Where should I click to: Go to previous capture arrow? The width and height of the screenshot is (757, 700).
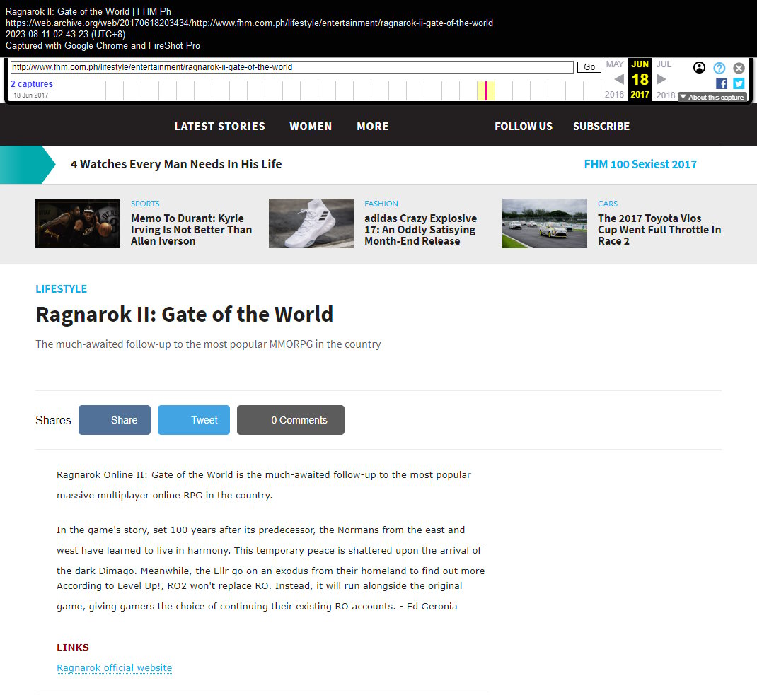coord(619,79)
